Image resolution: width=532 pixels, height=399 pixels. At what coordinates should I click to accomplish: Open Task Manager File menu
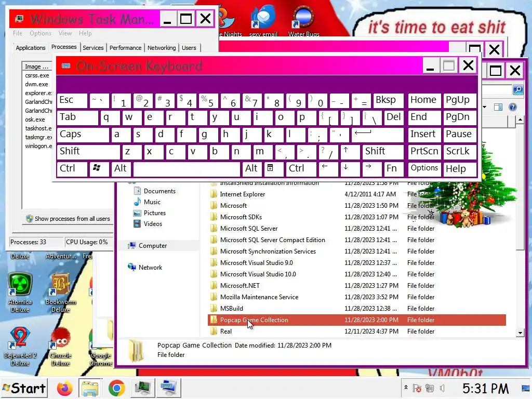tap(18, 33)
